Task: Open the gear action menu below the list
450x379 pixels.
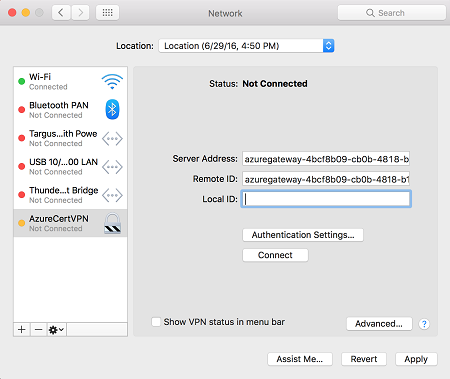Action: (x=56, y=330)
